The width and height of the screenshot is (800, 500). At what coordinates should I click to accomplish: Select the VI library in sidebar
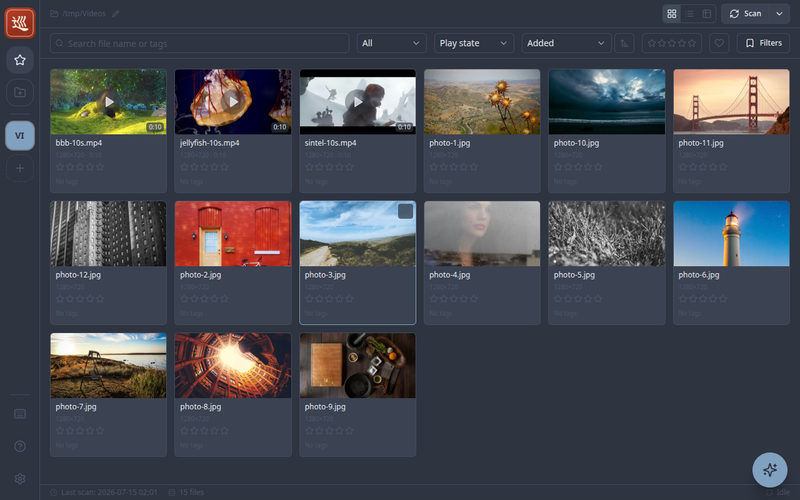click(x=20, y=136)
